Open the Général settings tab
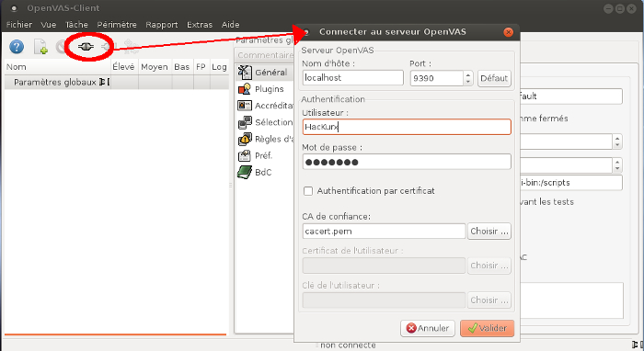This screenshot has width=644, height=351. click(265, 73)
